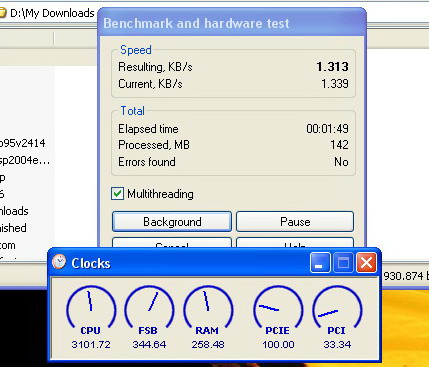The width and height of the screenshot is (429, 367).
Task: Click the Clocks window title bar
Action: [x=180, y=263]
